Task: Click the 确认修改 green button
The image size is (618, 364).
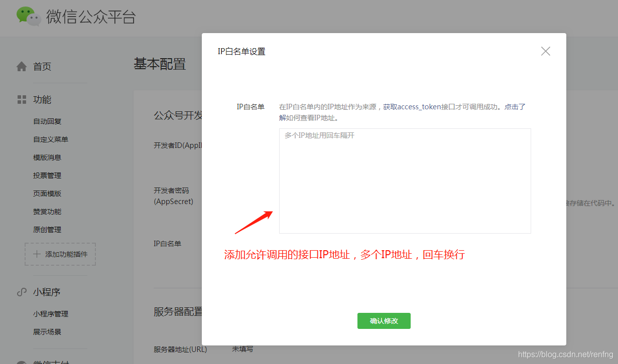Action: pyautogui.click(x=384, y=321)
